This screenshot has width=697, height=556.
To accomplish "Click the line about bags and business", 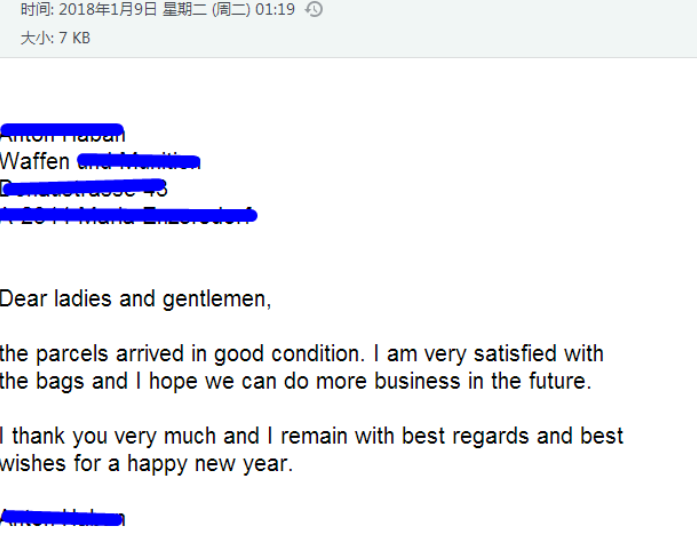I will point(296,382).
